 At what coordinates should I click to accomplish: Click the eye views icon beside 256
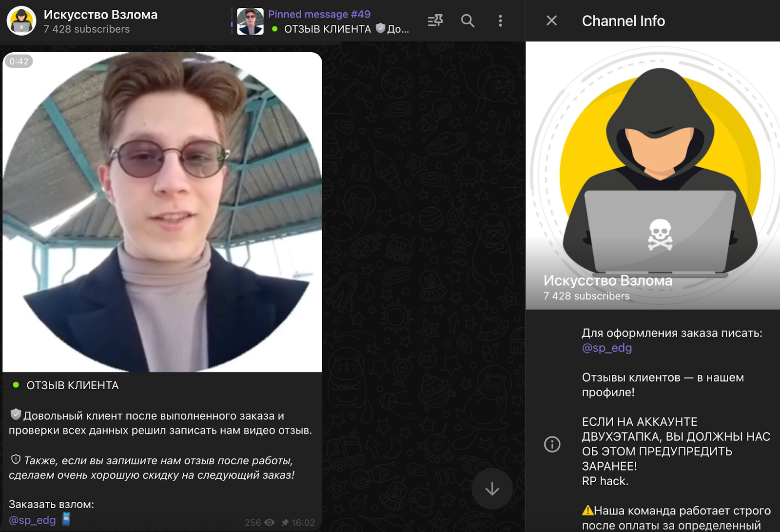click(x=269, y=523)
